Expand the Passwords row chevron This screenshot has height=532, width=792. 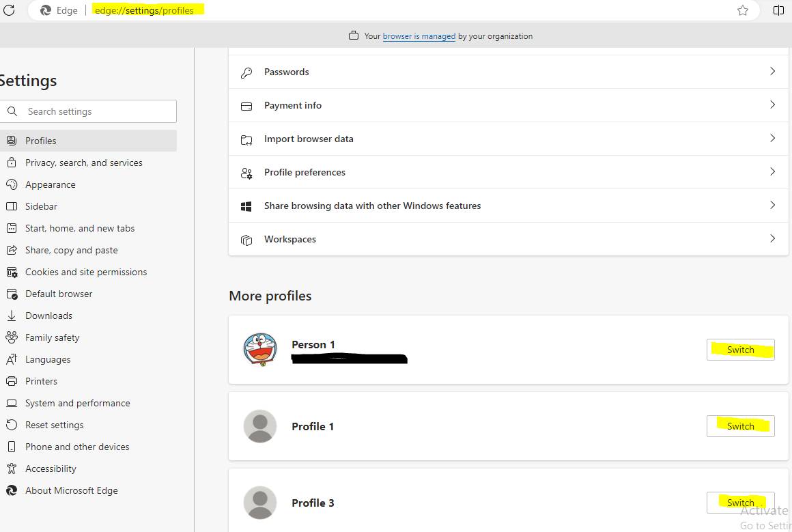[772, 71]
